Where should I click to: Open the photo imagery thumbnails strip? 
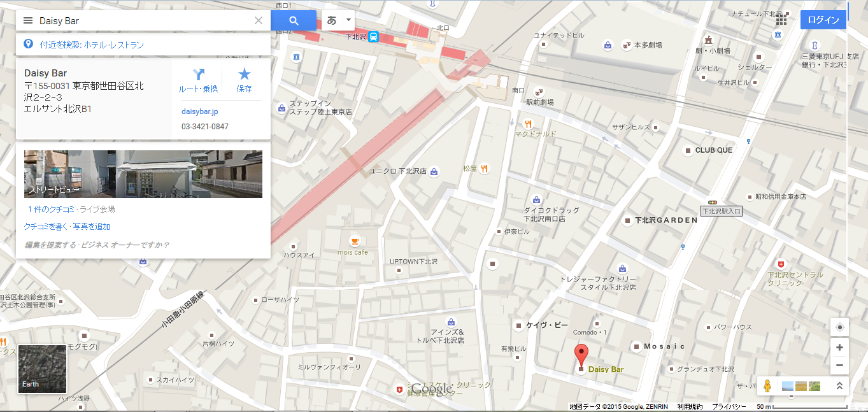800,385
